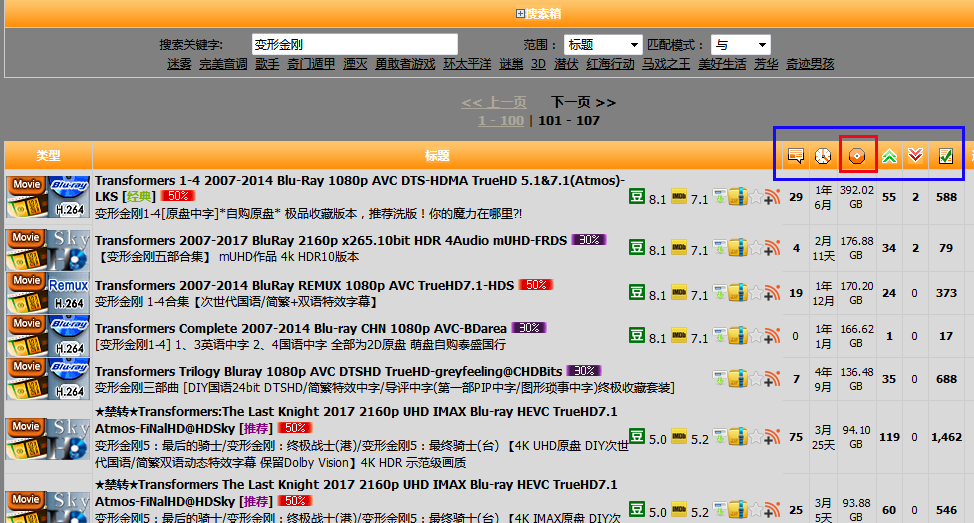Open completed count 1,462 for Last Knight
Screen dimensions: 974x523
(947, 437)
